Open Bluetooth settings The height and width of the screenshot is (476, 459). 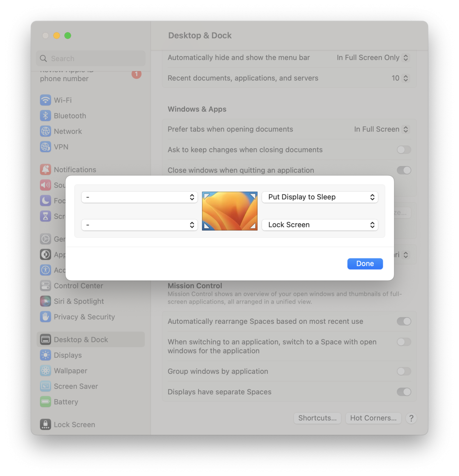tap(69, 116)
